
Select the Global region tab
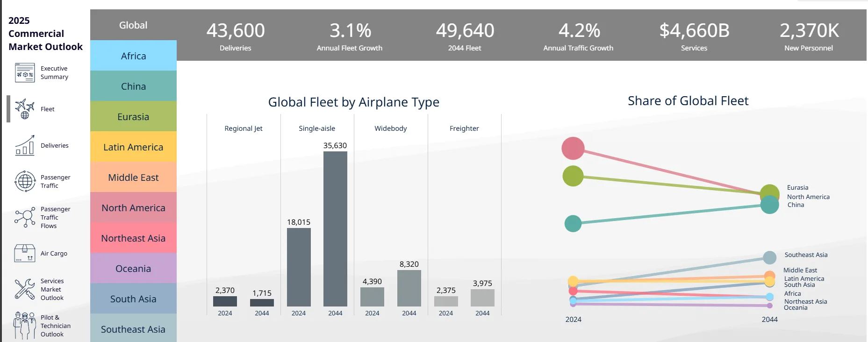pos(133,25)
